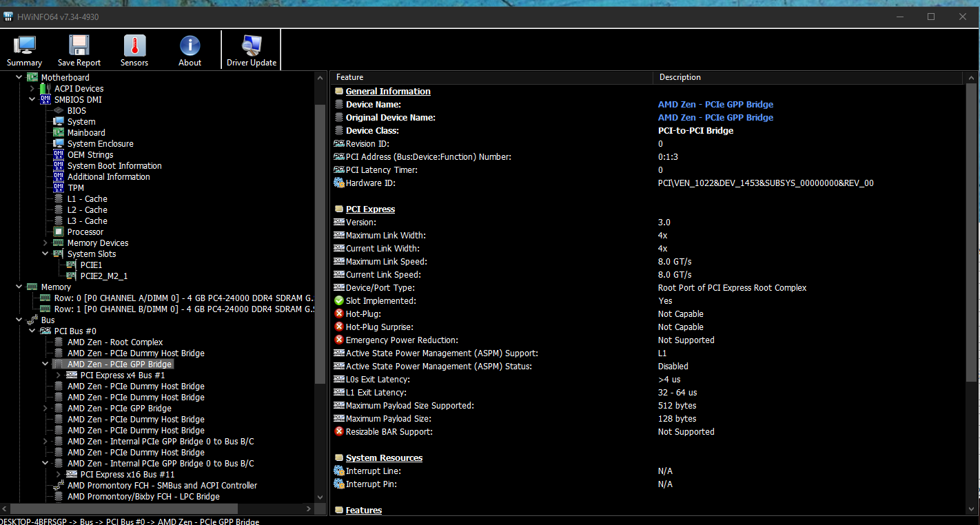Launch the Driver Update tool
Viewport: 980px width, 525px height.
[x=252, y=50]
